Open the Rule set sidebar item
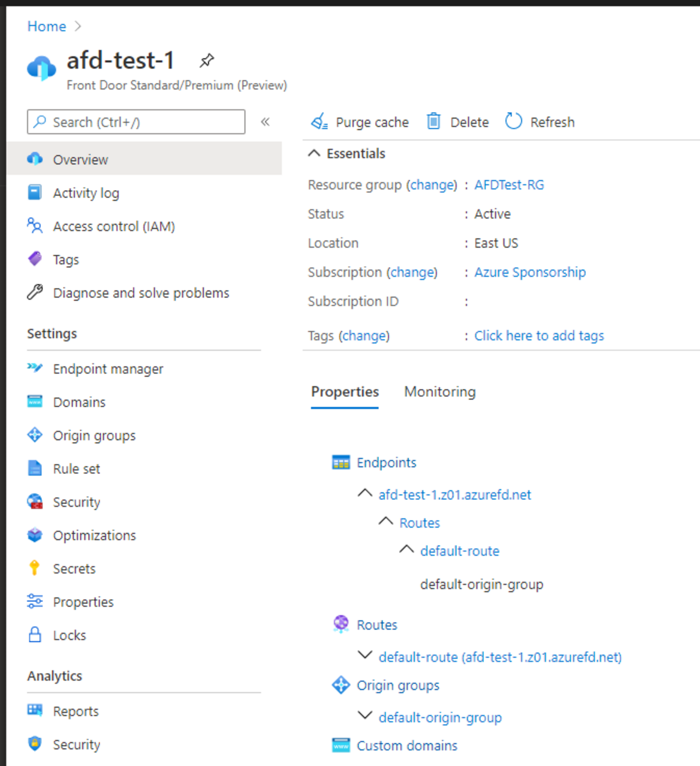The image size is (700, 766). point(76,469)
